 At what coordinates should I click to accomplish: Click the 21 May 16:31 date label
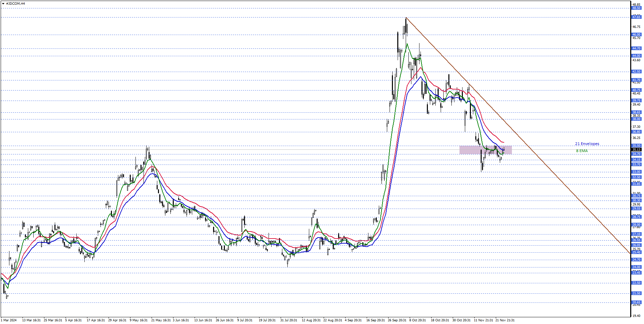(x=161, y=320)
